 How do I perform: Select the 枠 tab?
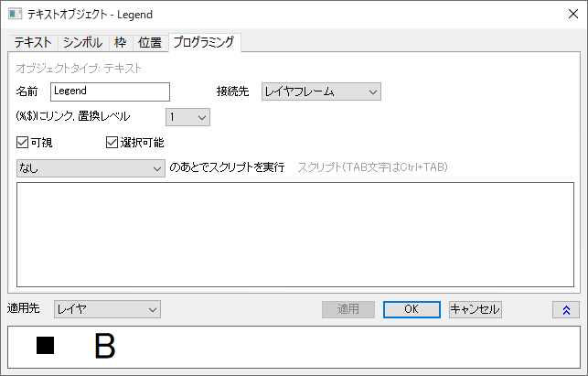pos(121,42)
